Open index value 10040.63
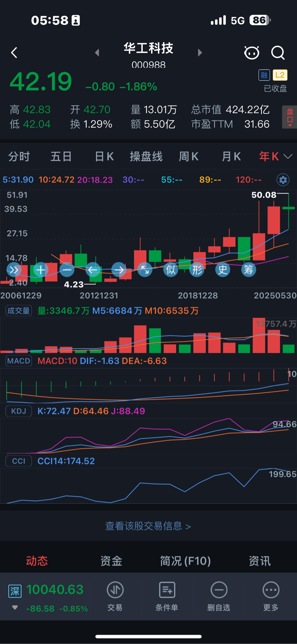 click(55, 589)
